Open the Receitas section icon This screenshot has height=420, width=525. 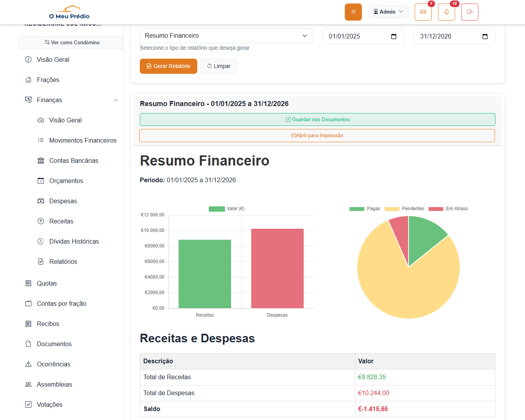point(41,221)
